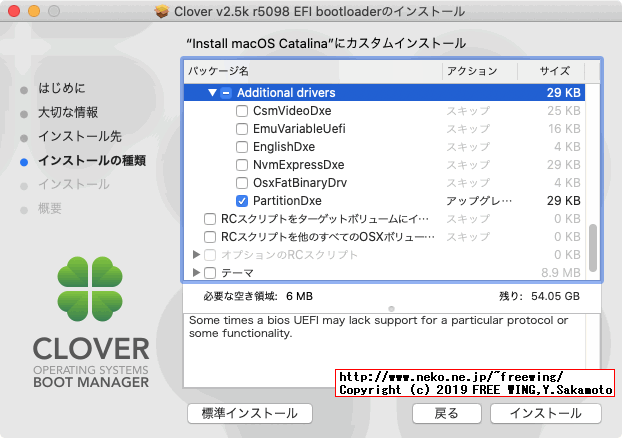Tick the OsxFatBinaryDrv checkbox

(x=242, y=183)
